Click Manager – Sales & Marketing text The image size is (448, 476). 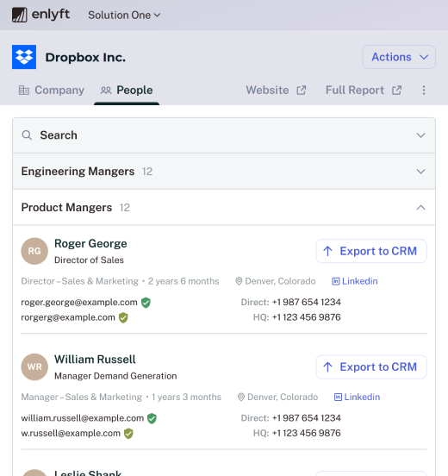click(81, 397)
